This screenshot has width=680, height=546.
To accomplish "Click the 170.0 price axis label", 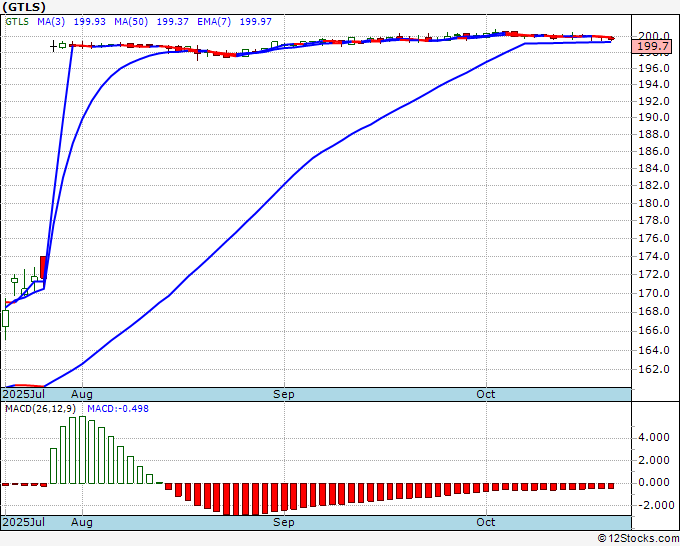I will pos(654,293).
